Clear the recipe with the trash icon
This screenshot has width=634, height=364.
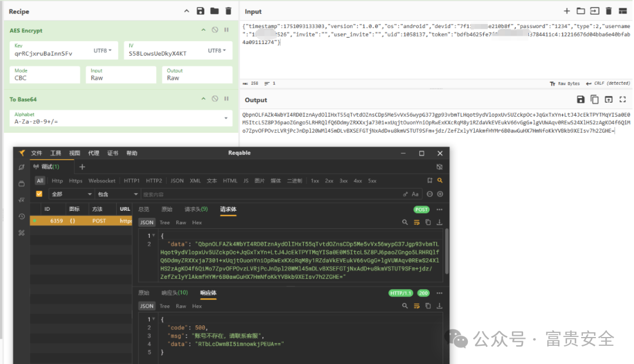pos(228,11)
